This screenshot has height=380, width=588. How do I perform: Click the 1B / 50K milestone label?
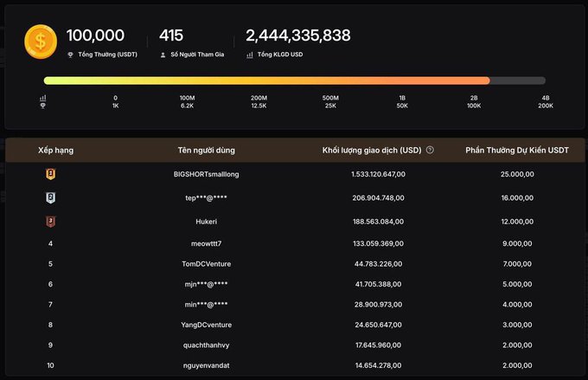pyautogui.click(x=402, y=102)
